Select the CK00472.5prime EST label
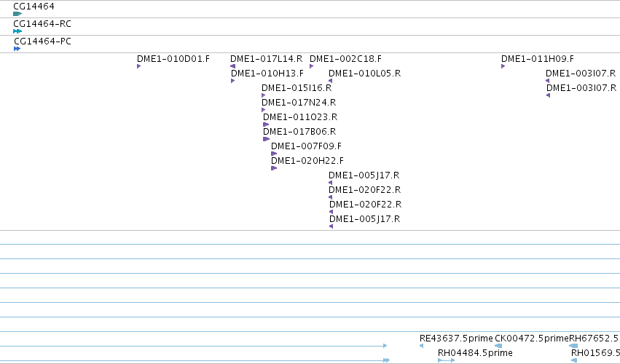 [x=531, y=339]
